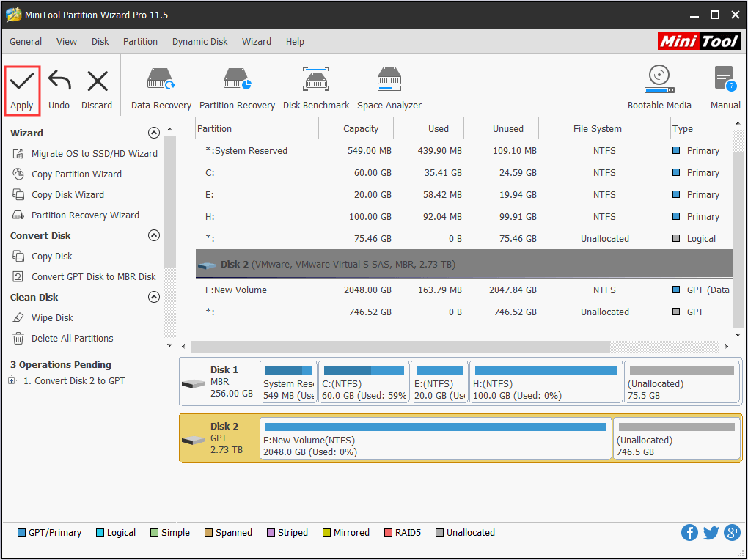Image resolution: width=748 pixels, height=560 pixels.
Task: Open the Google Plus share icon
Action: click(x=733, y=532)
